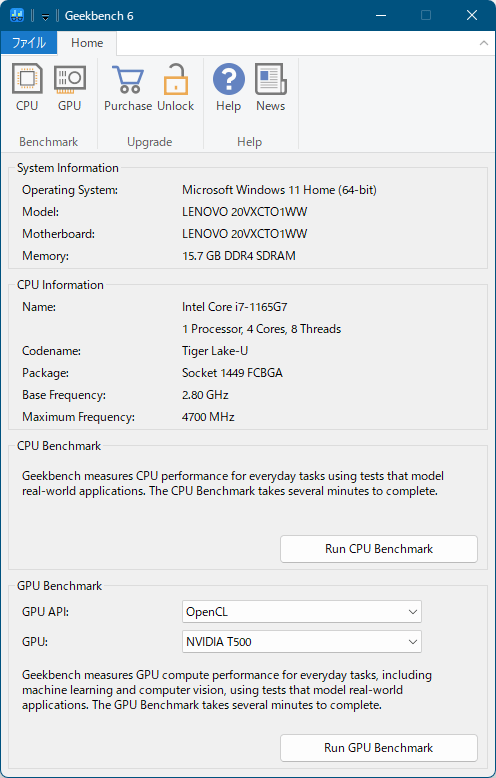Click the Microsoft Windows 11 Home (64-bit) value
Viewport: 496px width, 778px height.
coord(279,190)
